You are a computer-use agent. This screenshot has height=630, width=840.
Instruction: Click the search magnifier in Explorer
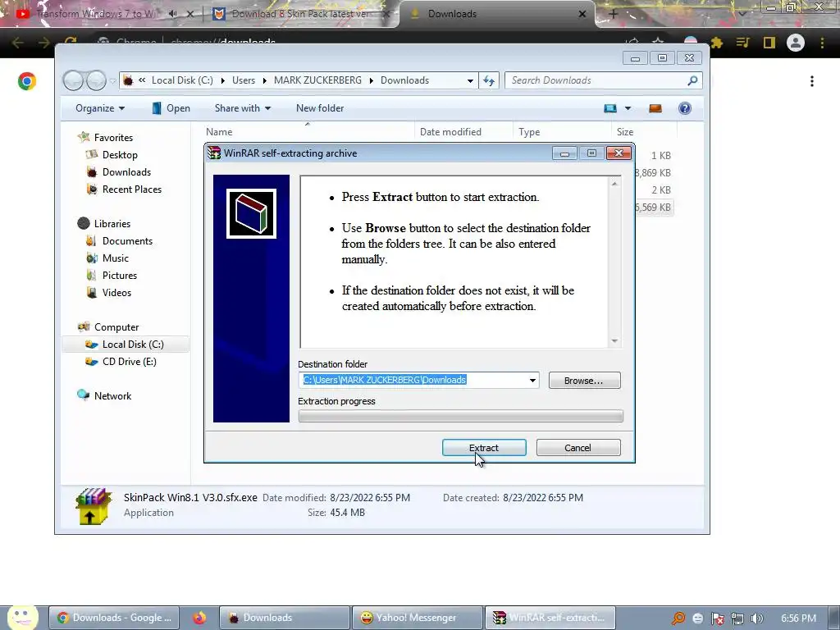click(692, 80)
